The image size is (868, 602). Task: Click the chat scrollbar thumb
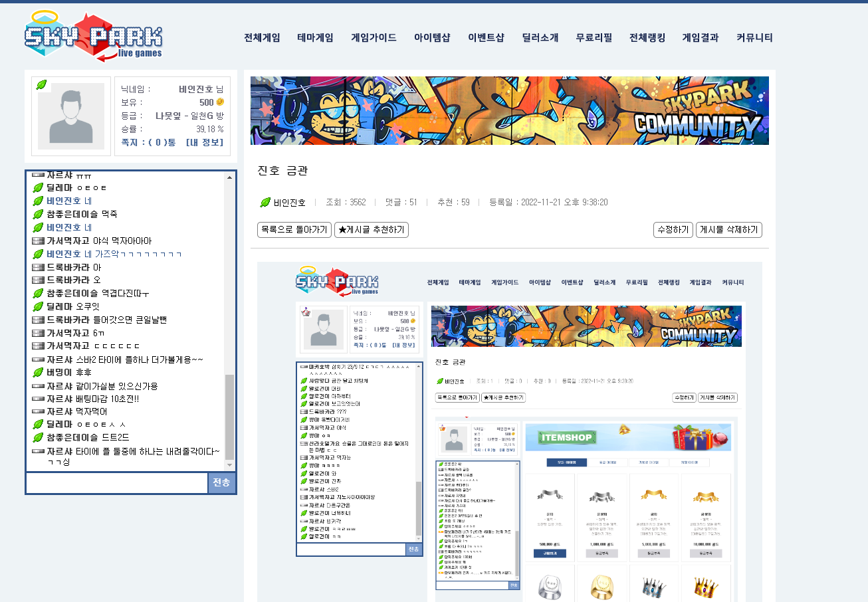coord(229,417)
